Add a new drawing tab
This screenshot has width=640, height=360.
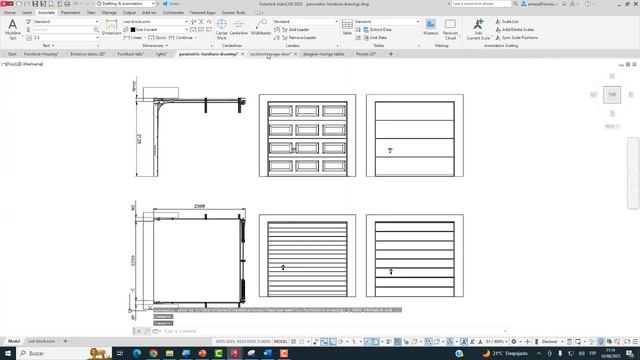tap(391, 54)
